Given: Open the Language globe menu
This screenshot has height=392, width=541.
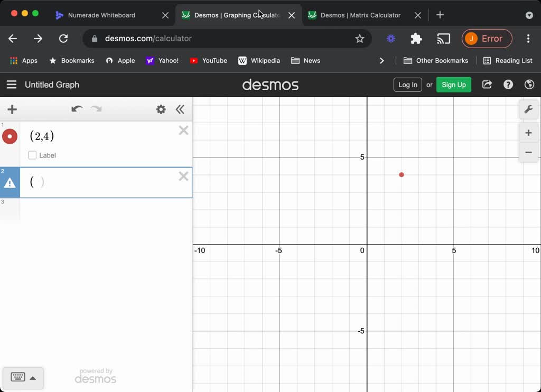Looking at the screenshot, I should click(x=529, y=85).
